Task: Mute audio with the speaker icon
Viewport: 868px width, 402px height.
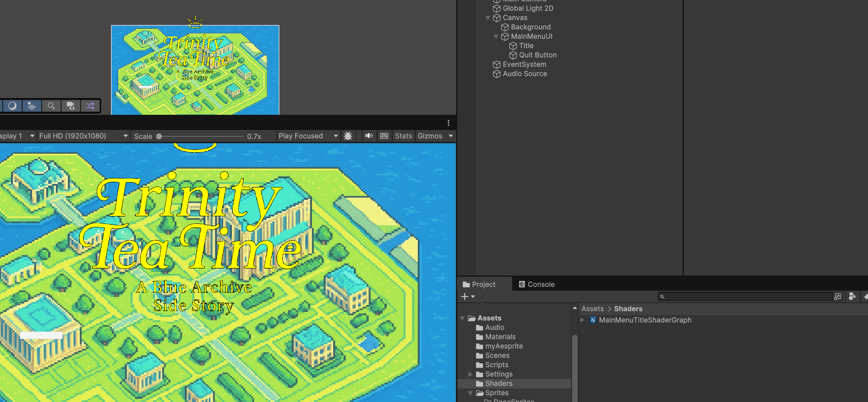Action: click(369, 136)
